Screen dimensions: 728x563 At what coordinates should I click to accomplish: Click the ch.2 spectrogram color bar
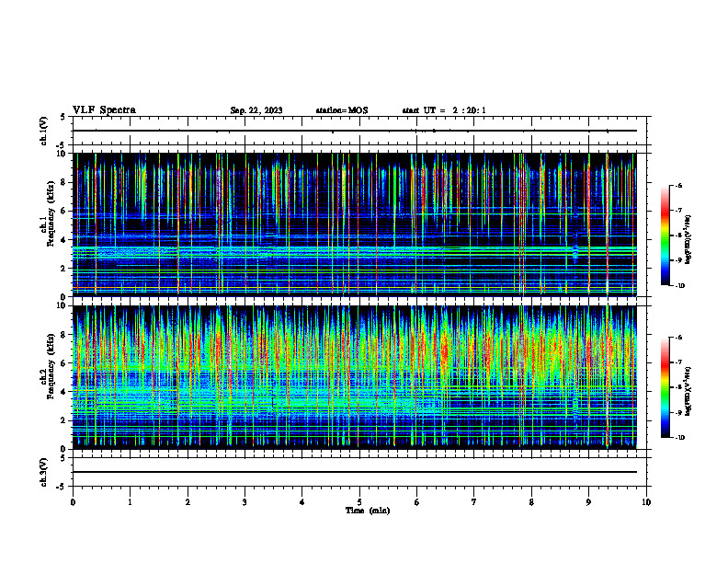click(665, 387)
